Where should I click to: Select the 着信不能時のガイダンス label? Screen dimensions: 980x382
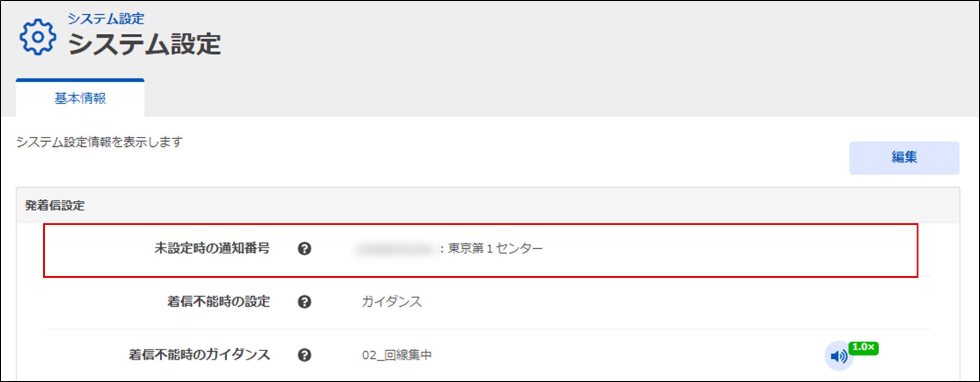click(199, 355)
